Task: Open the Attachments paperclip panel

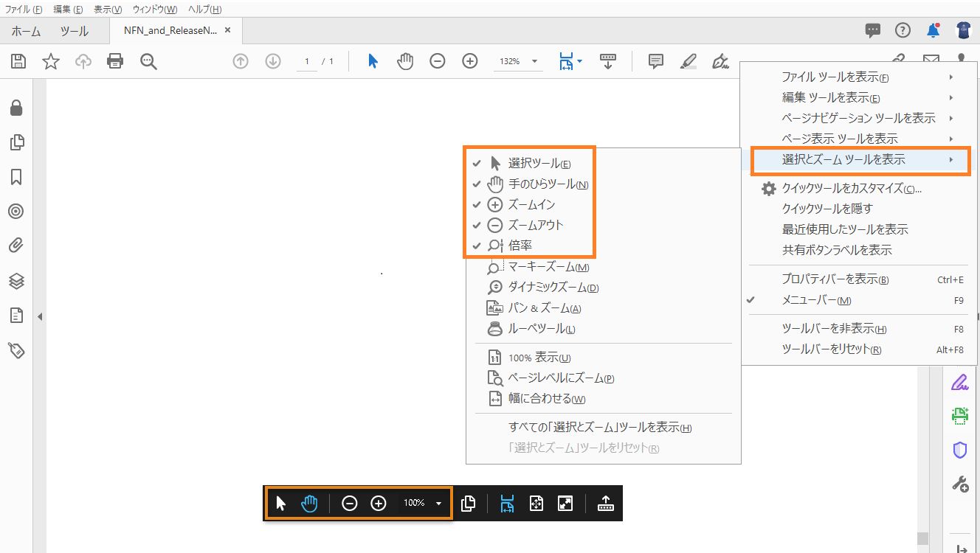Action: [x=16, y=246]
